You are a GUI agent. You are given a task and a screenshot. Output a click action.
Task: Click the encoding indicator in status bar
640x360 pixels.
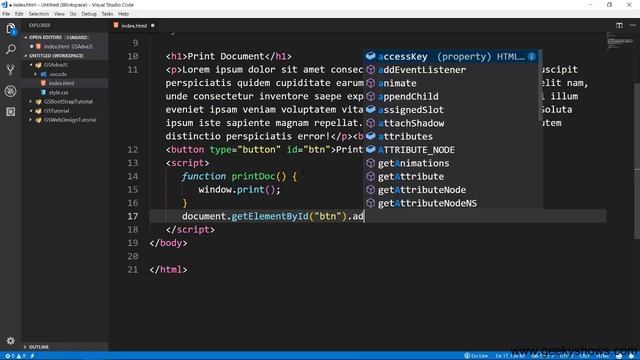pos(565,356)
